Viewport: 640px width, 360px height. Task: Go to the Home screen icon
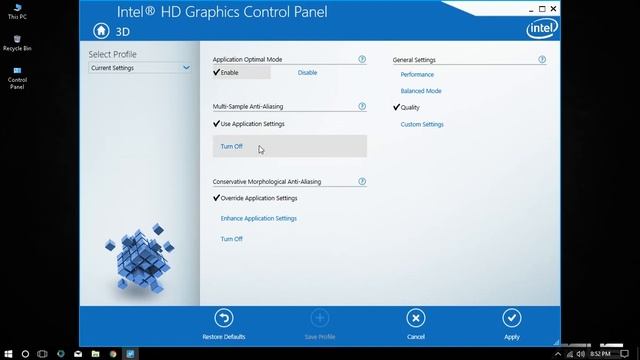[x=101, y=31]
